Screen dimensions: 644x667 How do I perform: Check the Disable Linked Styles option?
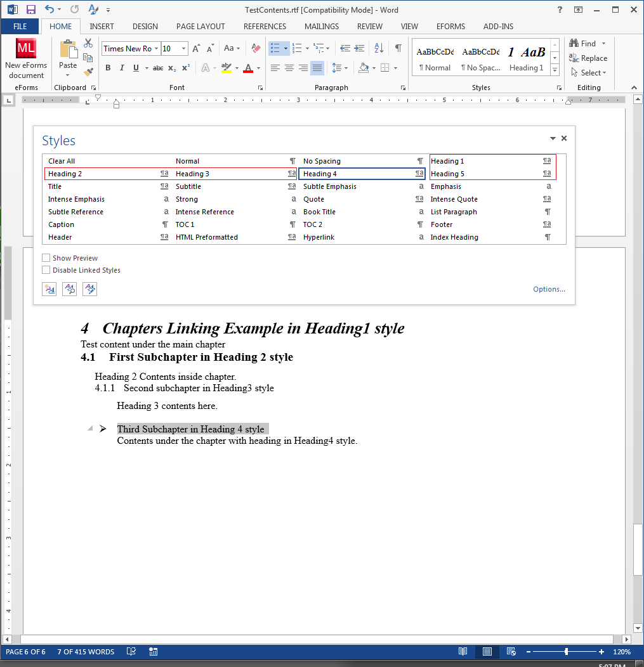tap(46, 270)
